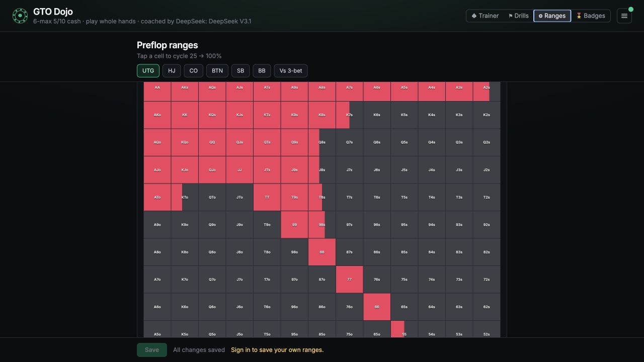Switch to the Drills tab
This screenshot has height=362, width=644.
[x=518, y=16]
